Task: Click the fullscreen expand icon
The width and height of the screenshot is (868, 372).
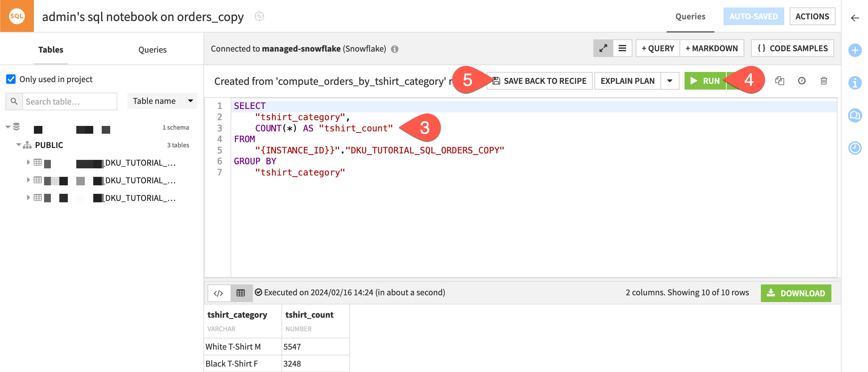Action: coord(604,49)
